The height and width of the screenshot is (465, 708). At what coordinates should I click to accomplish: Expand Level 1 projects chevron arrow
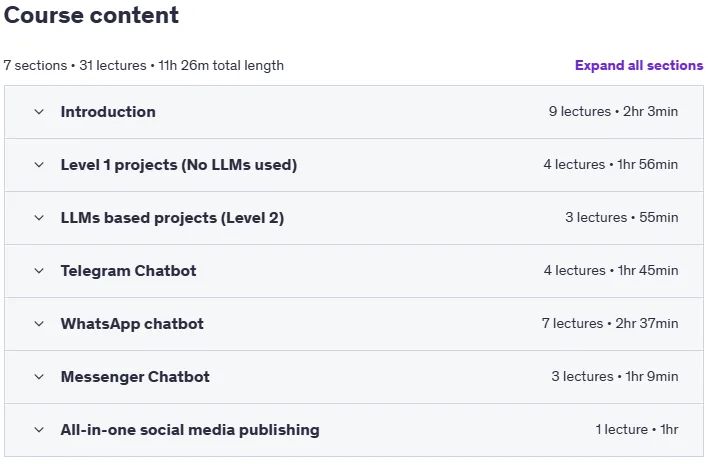[39, 165]
